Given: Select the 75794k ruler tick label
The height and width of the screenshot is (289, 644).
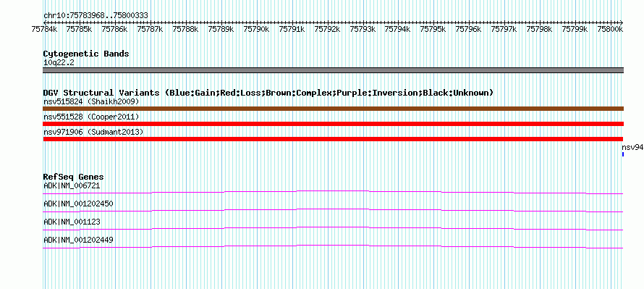Looking at the screenshot, I should pos(397,29).
